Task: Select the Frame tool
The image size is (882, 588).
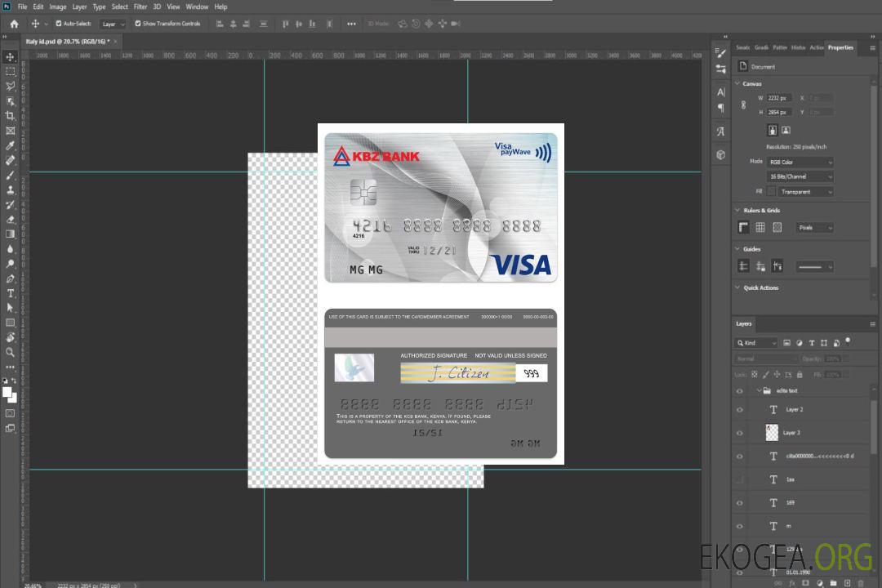Action: click(x=10, y=131)
